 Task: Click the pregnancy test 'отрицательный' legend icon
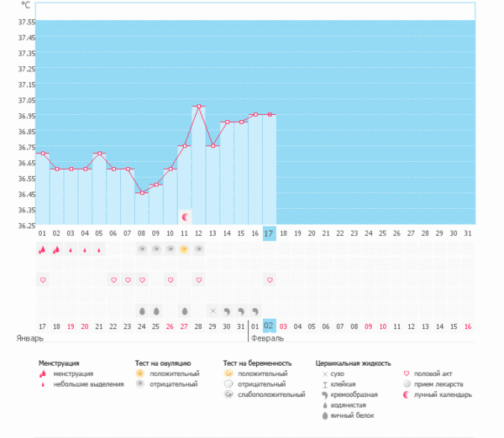pyautogui.click(x=228, y=384)
